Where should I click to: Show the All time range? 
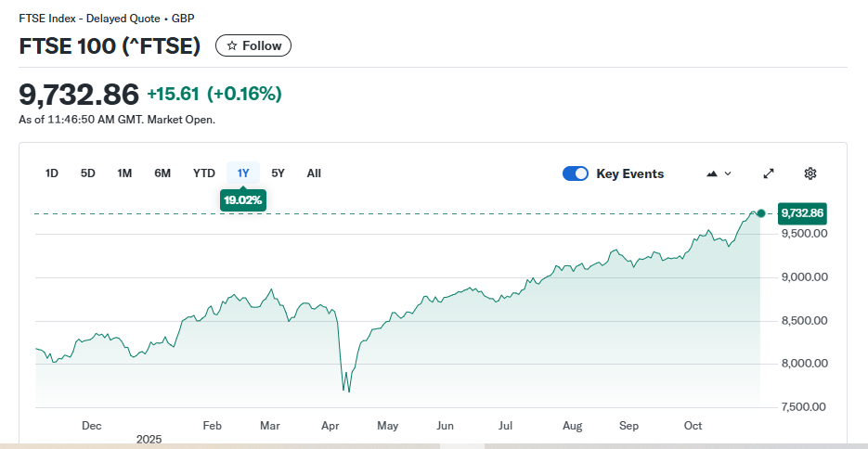(x=314, y=173)
